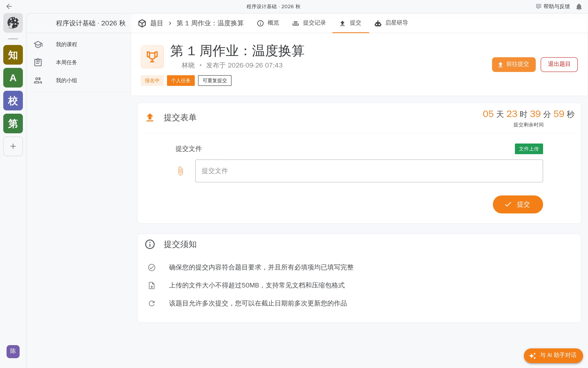The image size is (588, 368).
Task: Open 我的小组 in sidebar
Action: pos(79,80)
